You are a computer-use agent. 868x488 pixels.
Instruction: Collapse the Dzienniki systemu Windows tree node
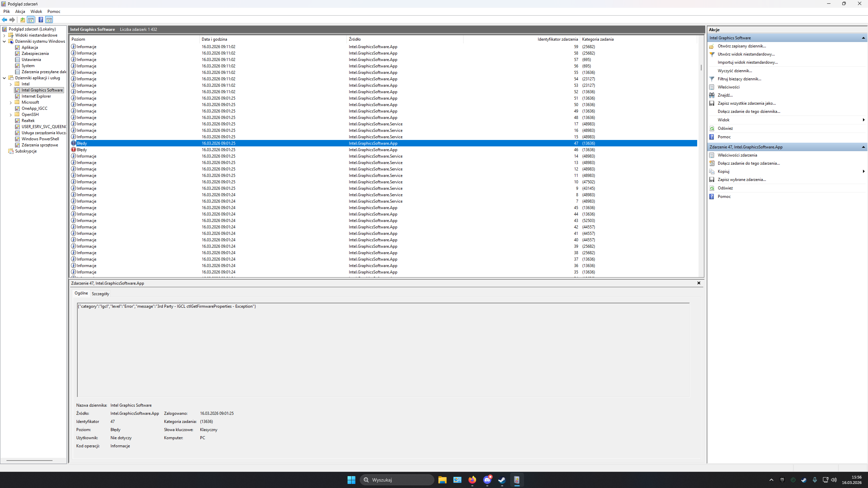point(4,41)
